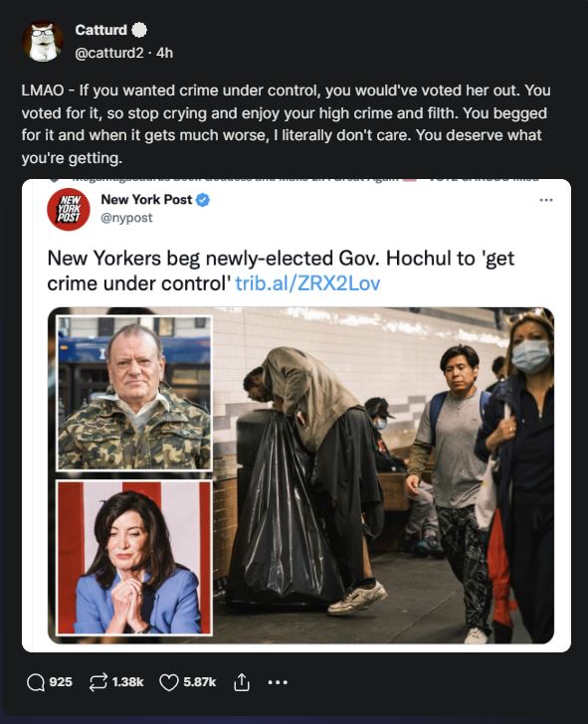Click the badge next to the Catturd name

pyautogui.click(x=139, y=30)
